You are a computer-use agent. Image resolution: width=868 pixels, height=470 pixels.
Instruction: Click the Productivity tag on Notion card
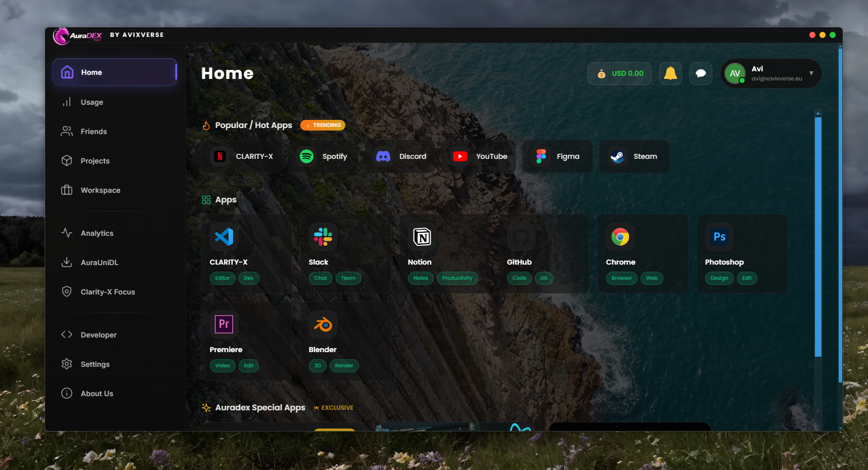tap(457, 278)
